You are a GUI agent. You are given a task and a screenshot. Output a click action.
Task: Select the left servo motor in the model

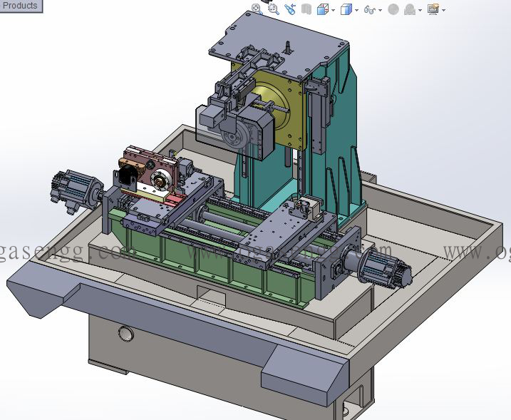point(73,190)
